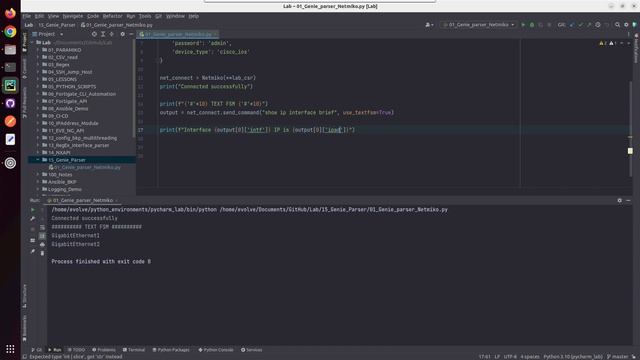Viewport: 640px width, 360px height.
Task: Click warnings indicator in editor corner
Action: coord(608,43)
